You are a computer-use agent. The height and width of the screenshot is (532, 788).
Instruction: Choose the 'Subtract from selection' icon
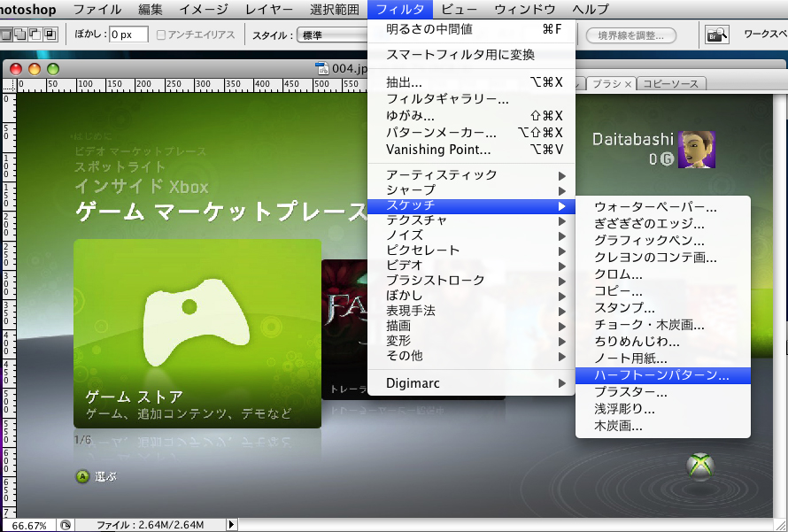(35, 35)
